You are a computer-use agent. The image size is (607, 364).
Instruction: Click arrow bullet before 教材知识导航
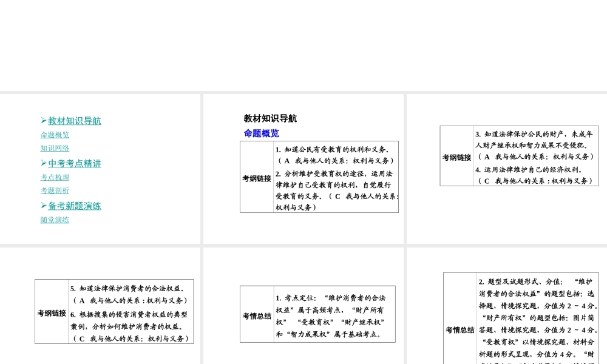tap(44, 121)
